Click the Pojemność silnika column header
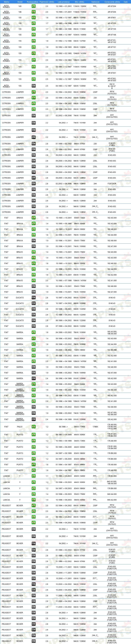 click(x=47, y=2)
